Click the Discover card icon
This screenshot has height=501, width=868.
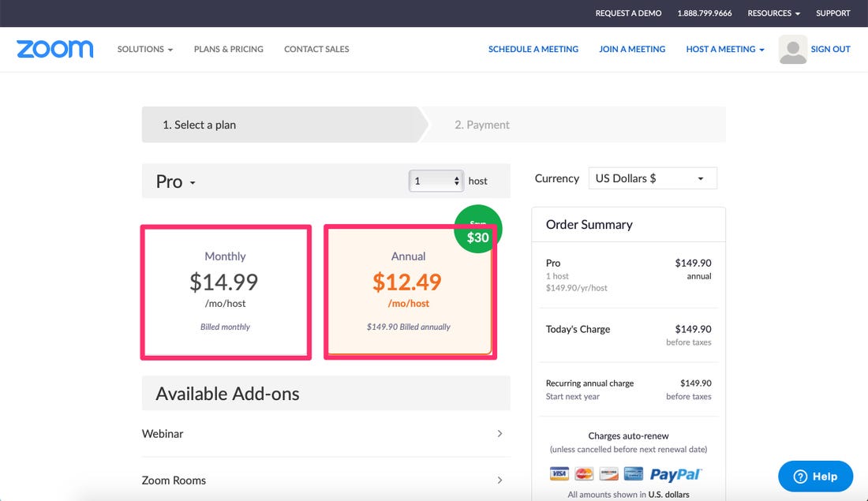tap(609, 473)
